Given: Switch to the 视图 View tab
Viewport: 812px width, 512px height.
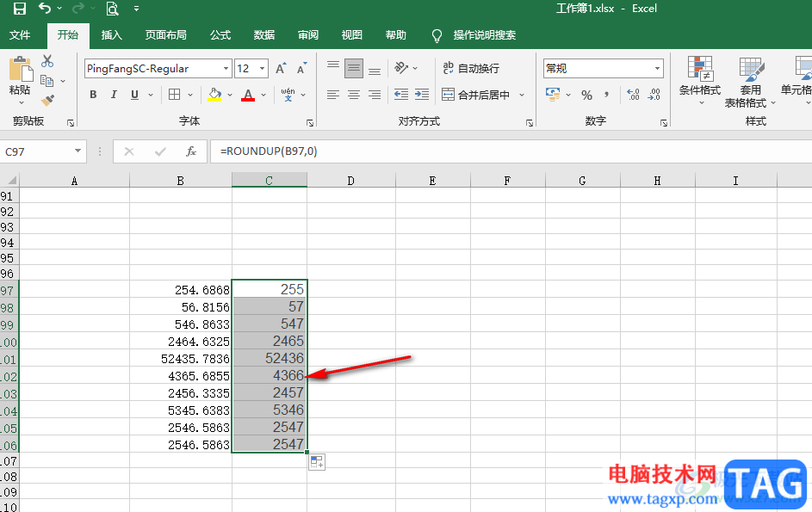Looking at the screenshot, I should click(352, 35).
